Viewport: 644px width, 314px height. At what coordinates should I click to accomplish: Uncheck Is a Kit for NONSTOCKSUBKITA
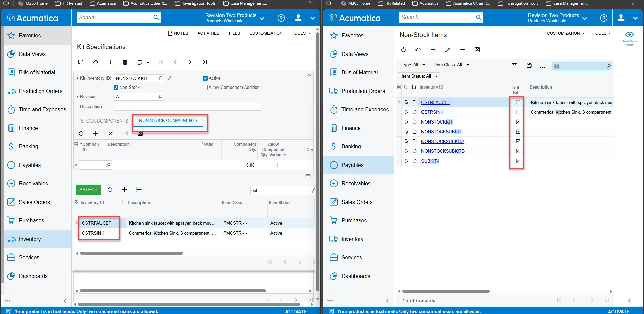pos(518,141)
